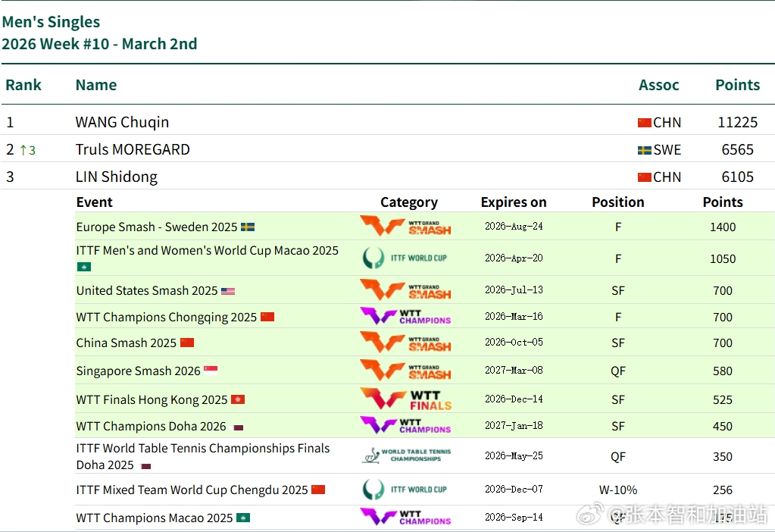Click the ITTF World Cup logo for Macao 2025
The image size is (775, 532).
405,258
